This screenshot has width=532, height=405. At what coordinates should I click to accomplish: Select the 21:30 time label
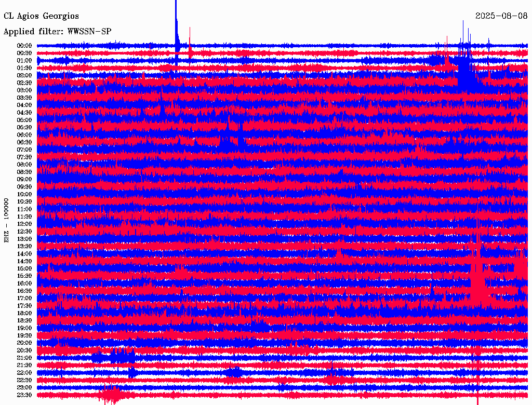coord(24,366)
